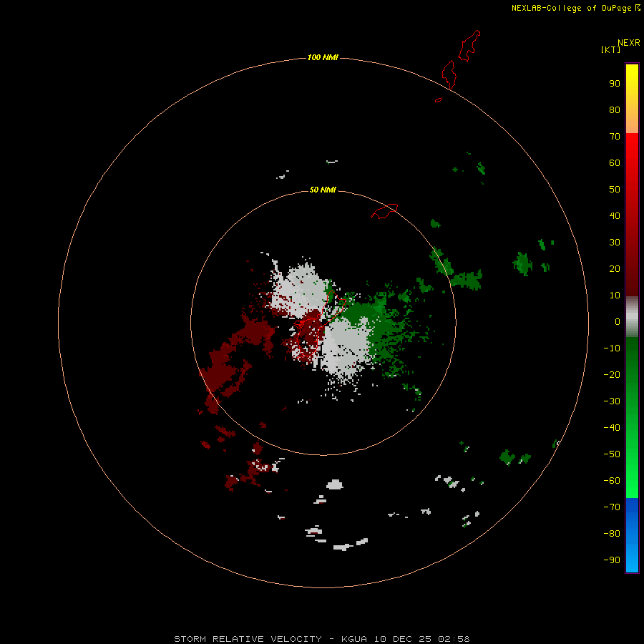Pick the blue bottom segment of color bar
Viewport: 644px width, 644px height.
pyautogui.click(x=632, y=535)
